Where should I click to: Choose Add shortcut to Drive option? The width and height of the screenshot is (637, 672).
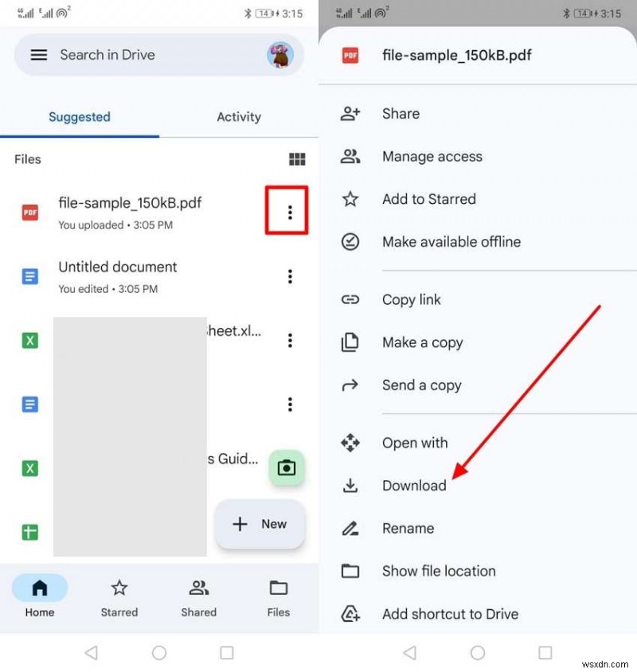pos(478,614)
